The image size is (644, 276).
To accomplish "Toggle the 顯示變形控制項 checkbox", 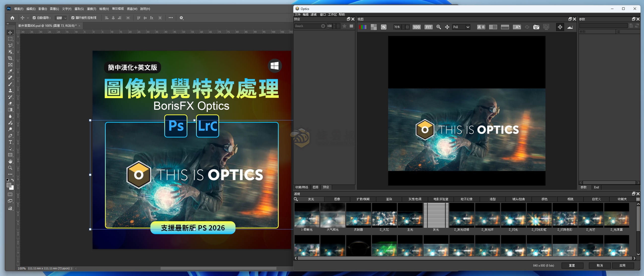I will (73, 18).
